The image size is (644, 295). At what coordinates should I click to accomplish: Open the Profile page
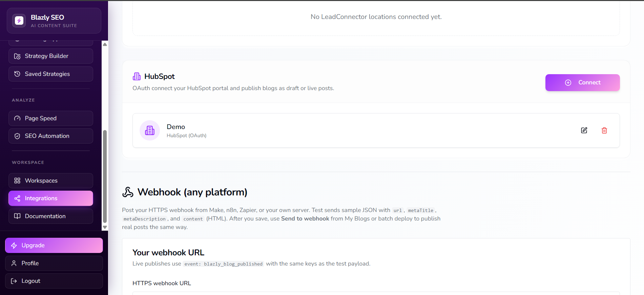(x=54, y=263)
